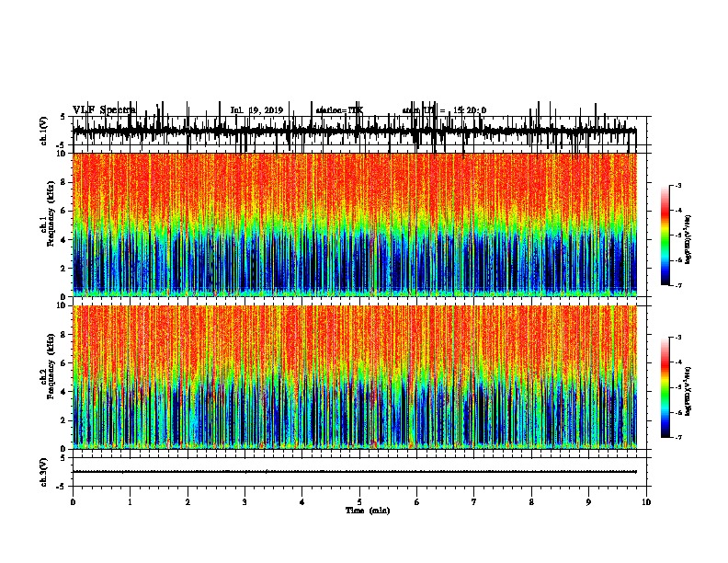Image resolution: width=728 pixels, height=563 pixels.
Task: Click the log(PSD) label beside ch.1 colorbar
Action: point(688,240)
